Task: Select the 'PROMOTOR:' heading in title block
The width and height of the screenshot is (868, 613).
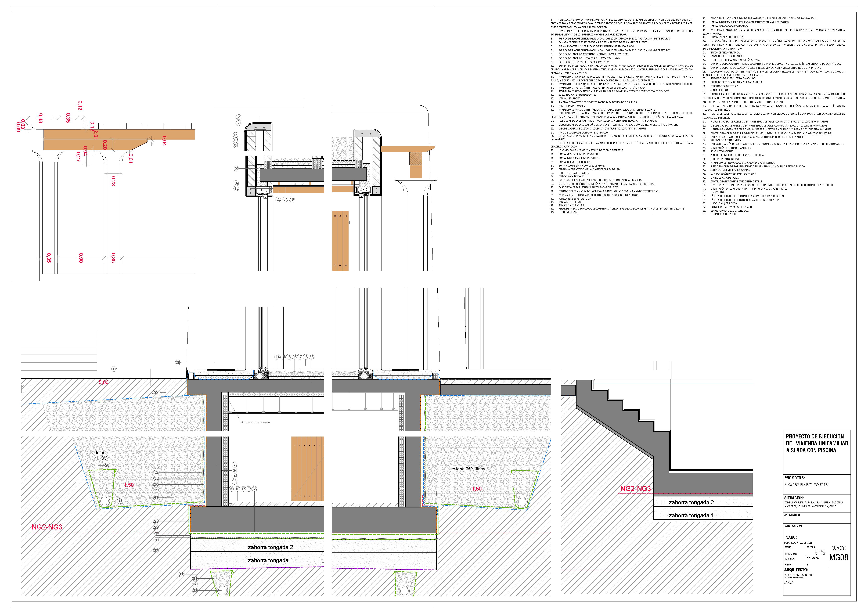Action: [x=794, y=478]
